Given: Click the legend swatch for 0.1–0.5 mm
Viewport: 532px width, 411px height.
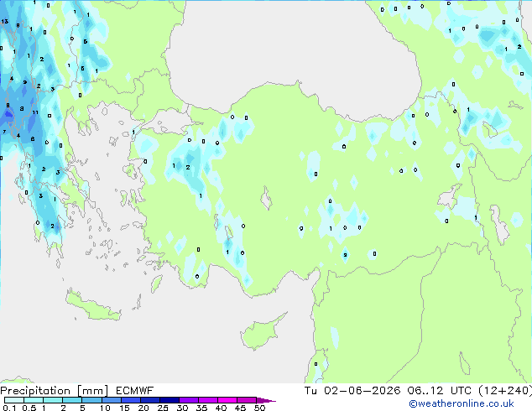Looking at the screenshot, I should [x=14, y=400].
